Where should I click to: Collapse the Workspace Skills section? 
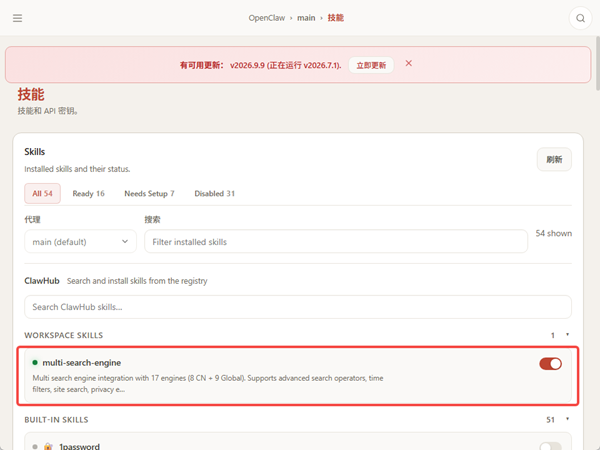pos(567,335)
